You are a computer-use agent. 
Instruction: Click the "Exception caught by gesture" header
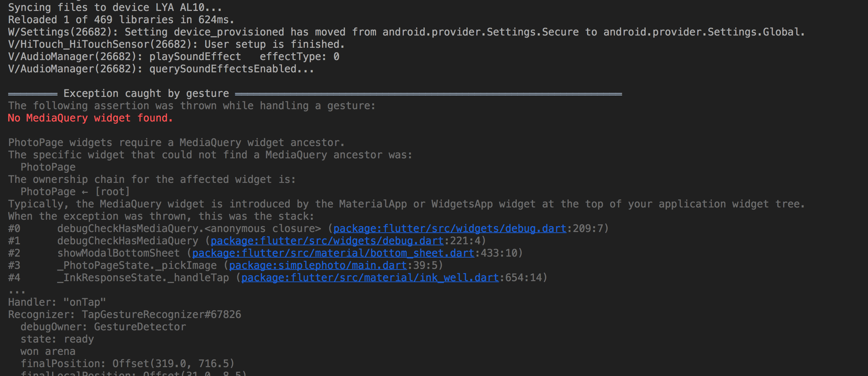(146, 93)
